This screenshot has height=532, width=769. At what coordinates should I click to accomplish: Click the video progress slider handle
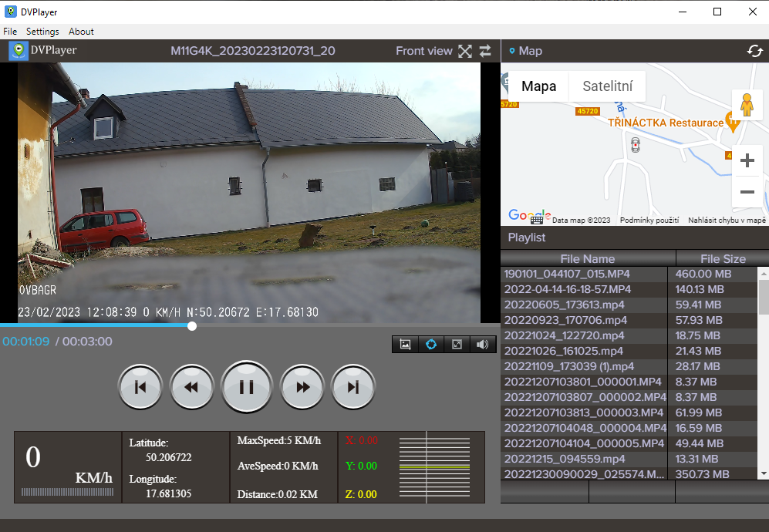coord(192,326)
